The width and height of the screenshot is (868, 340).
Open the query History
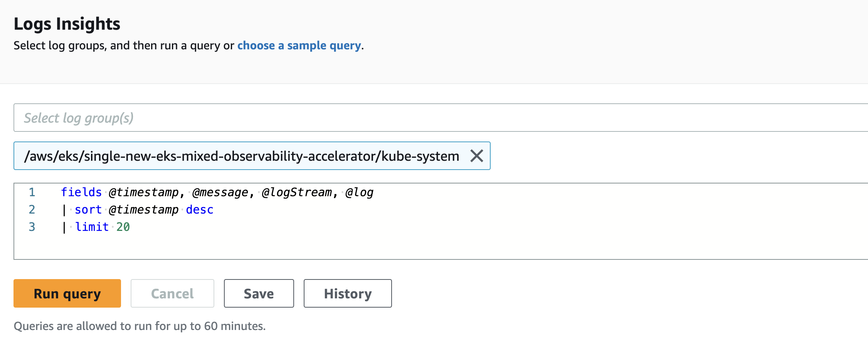[x=348, y=293]
